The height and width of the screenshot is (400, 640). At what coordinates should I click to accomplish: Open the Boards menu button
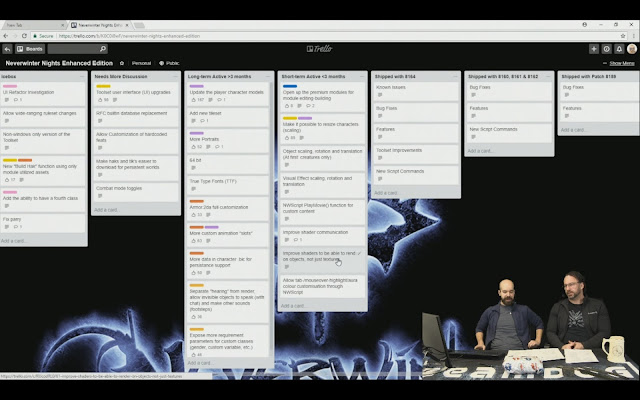coord(30,49)
